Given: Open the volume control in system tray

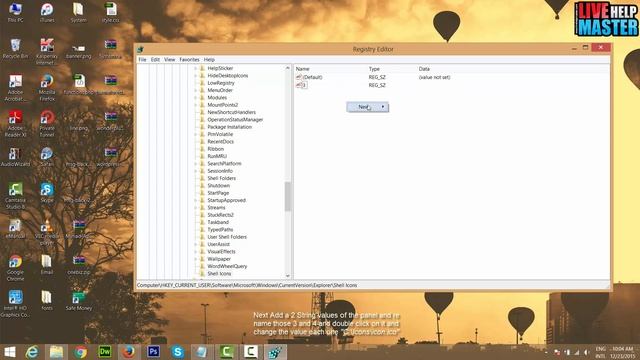Looking at the screenshot, I should (x=587, y=352).
